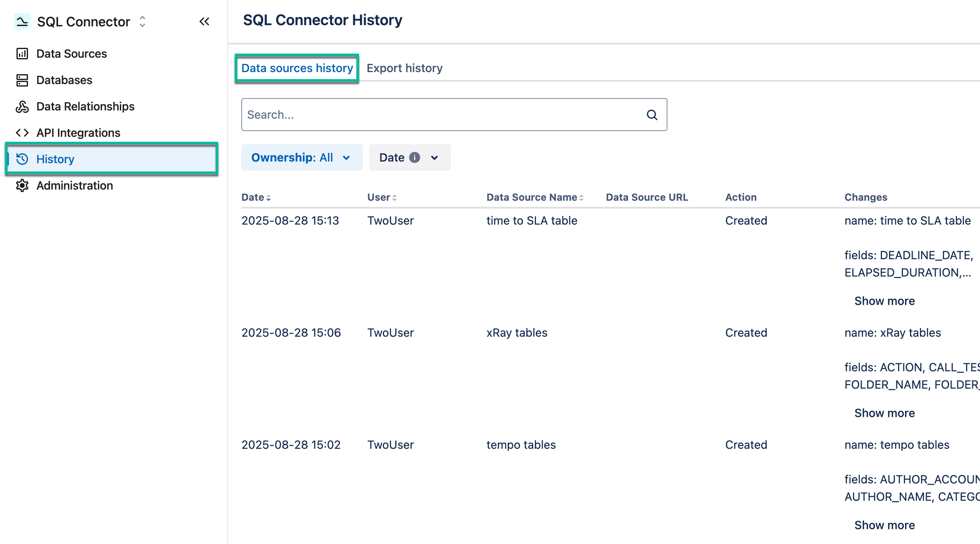Select the Data Sources icon in sidebar

(x=22, y=54)
